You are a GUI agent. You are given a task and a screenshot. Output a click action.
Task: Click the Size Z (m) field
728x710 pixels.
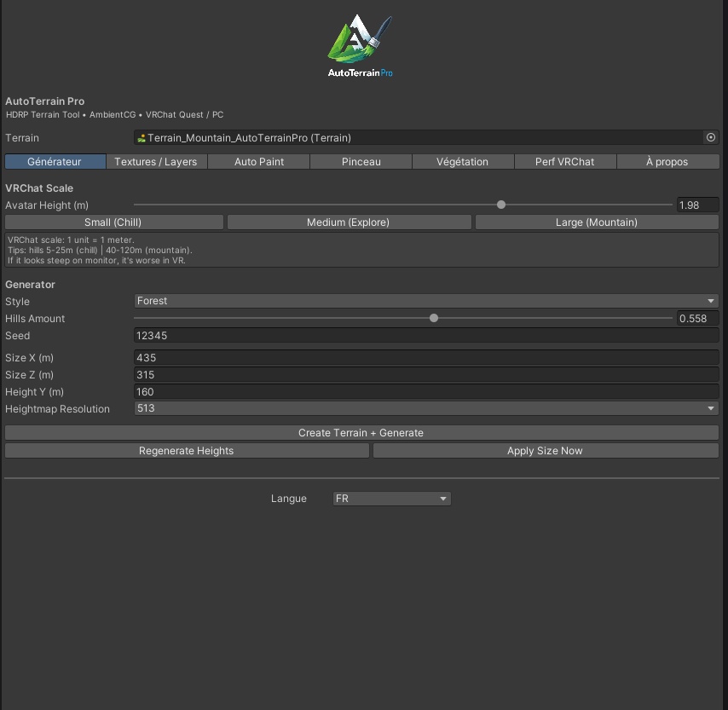click(426, 375)
